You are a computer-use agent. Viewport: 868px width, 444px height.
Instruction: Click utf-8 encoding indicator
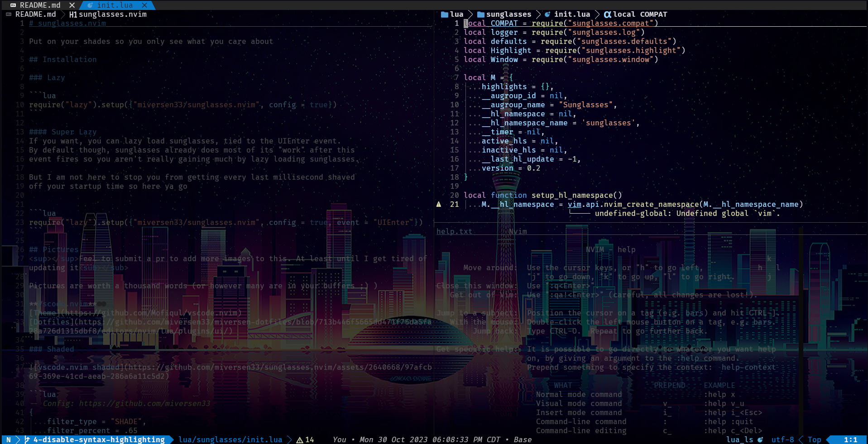point(782,439)
